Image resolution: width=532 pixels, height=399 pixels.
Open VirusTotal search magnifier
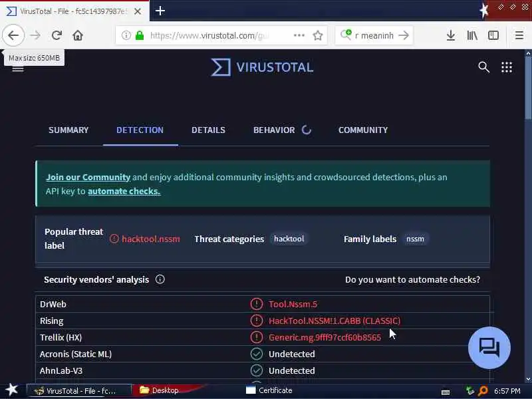pyautogui.click(x=484, y=67)
